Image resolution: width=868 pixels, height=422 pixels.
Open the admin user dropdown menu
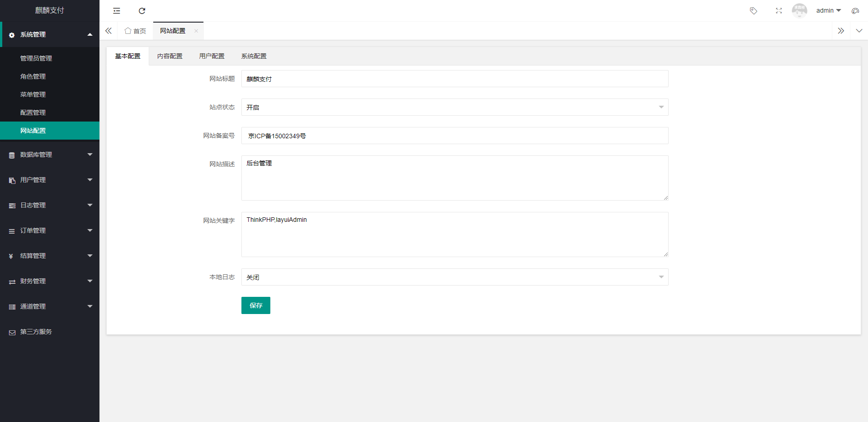coord(828,10)
